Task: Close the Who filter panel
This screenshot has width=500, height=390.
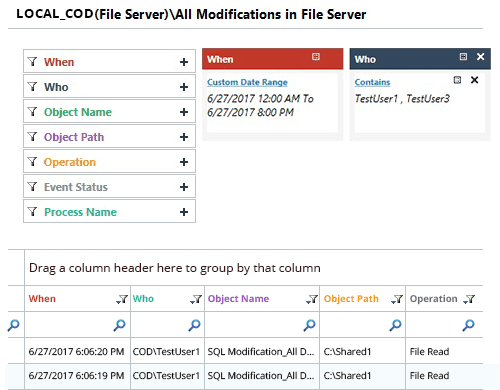Action: 480,57
